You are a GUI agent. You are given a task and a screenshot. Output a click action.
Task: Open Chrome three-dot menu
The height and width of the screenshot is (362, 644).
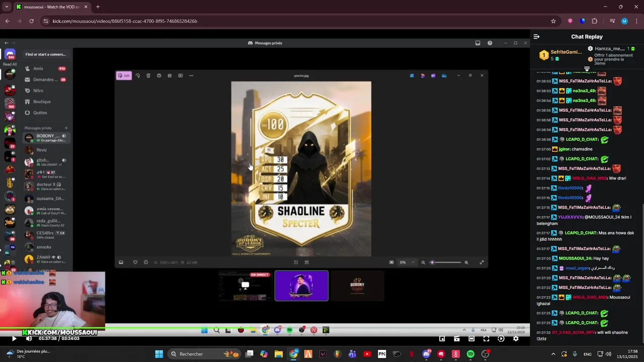click(x=636, y=21)
